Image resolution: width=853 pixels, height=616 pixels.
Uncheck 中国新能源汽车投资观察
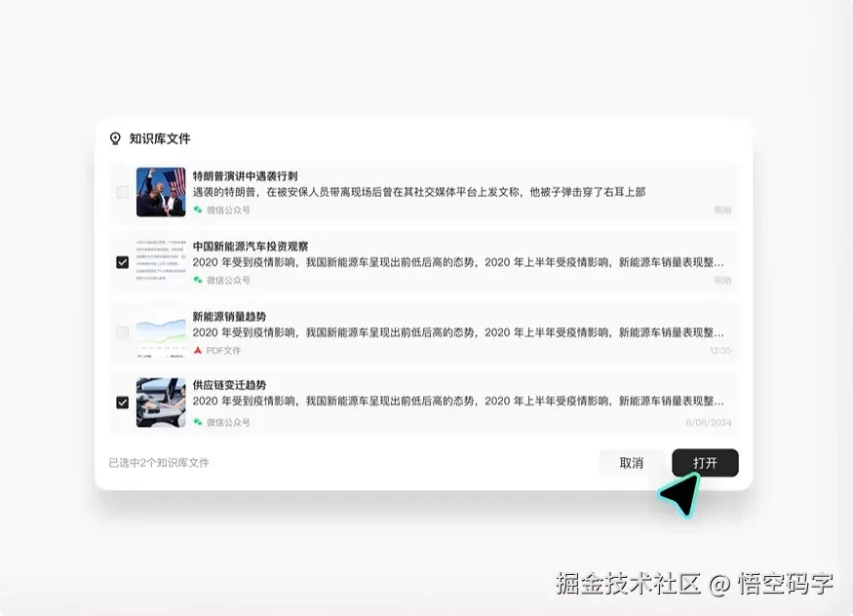tap(123, 261)
